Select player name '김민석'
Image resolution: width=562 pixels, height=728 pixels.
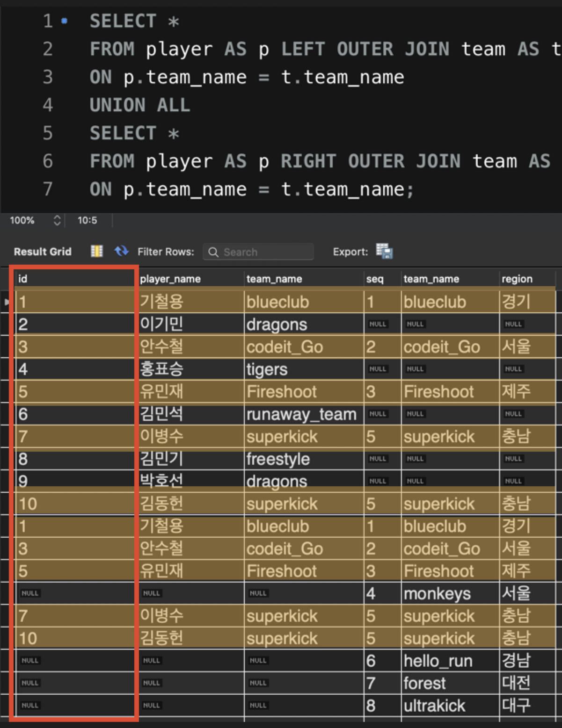point(191,414)
